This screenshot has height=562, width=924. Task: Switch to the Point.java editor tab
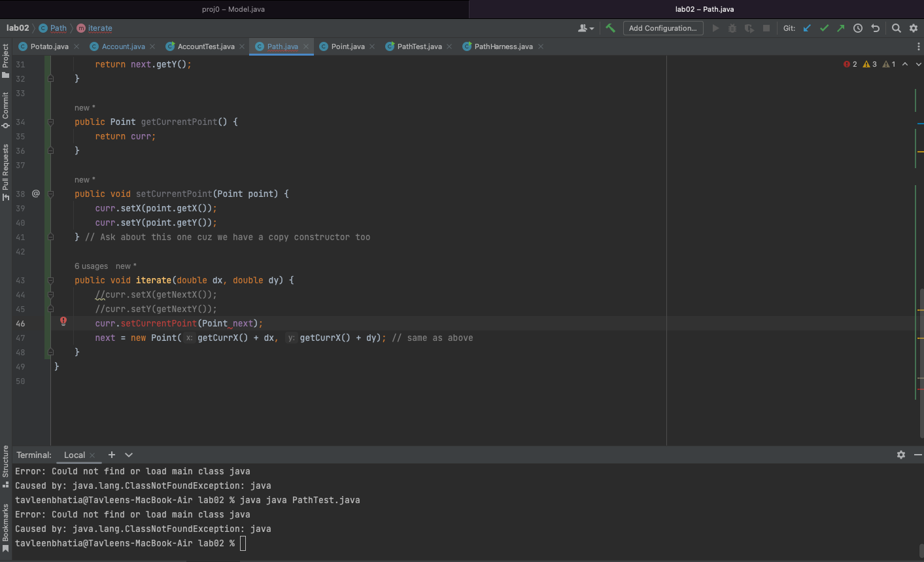pos(347,46)
